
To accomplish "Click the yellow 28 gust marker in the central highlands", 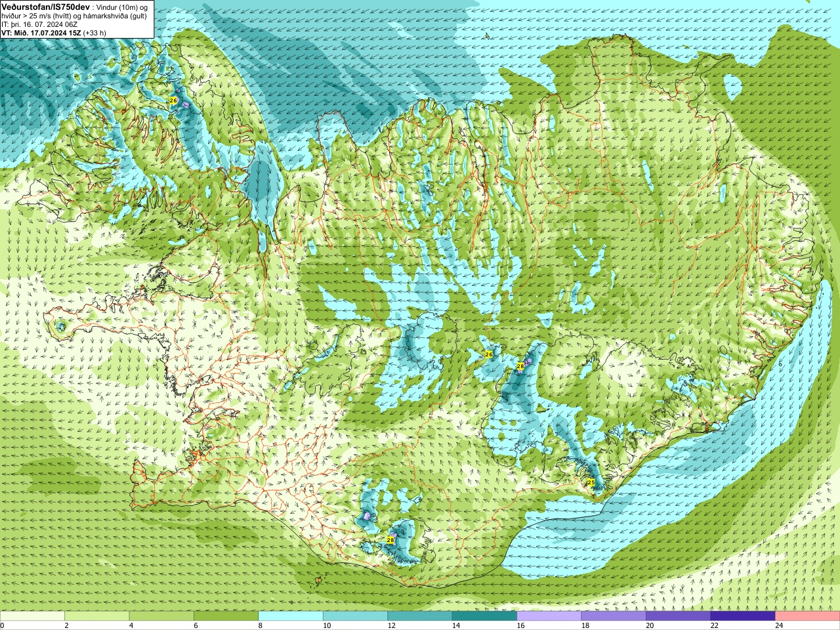I will pyautogui.click(x=520, y=366).
